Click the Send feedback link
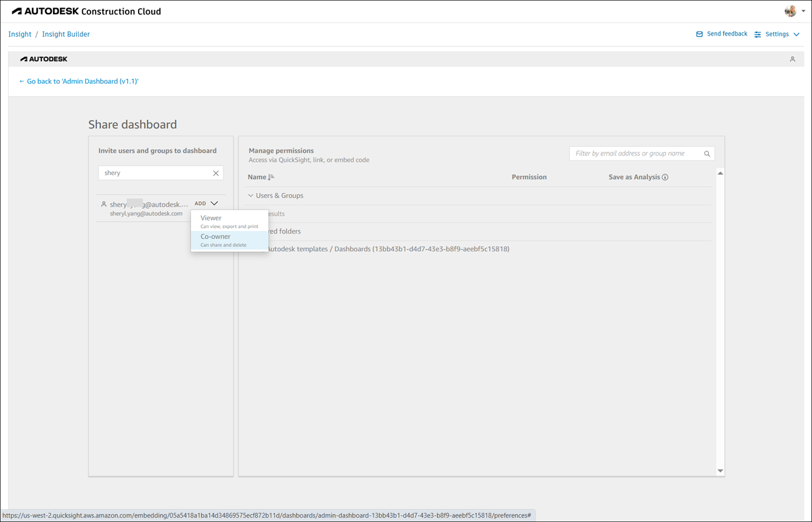The height and width of the screenshot is (522, 812). pyautogui.click(x=727, y=34)
